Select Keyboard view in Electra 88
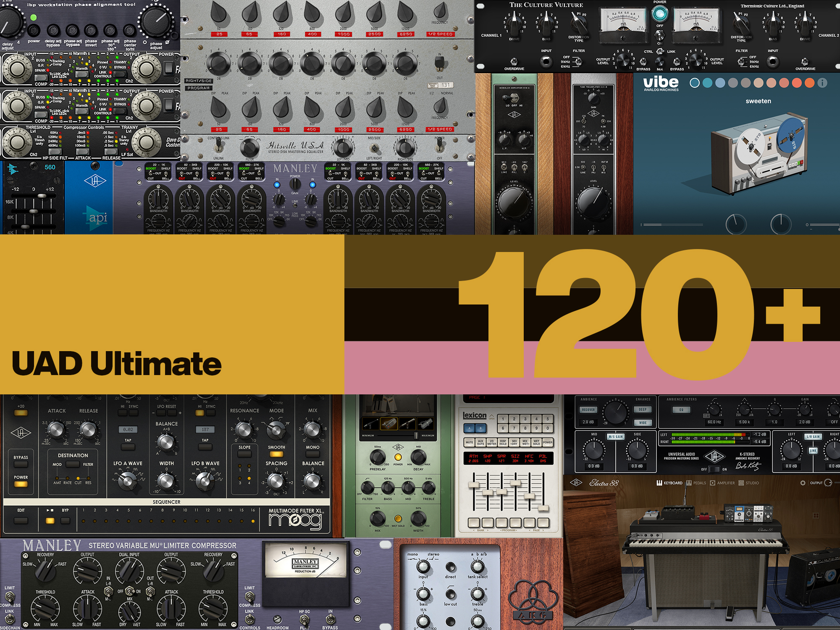This screenshot has width=840, height=630. pyautogui.click(x=669, y=483)
